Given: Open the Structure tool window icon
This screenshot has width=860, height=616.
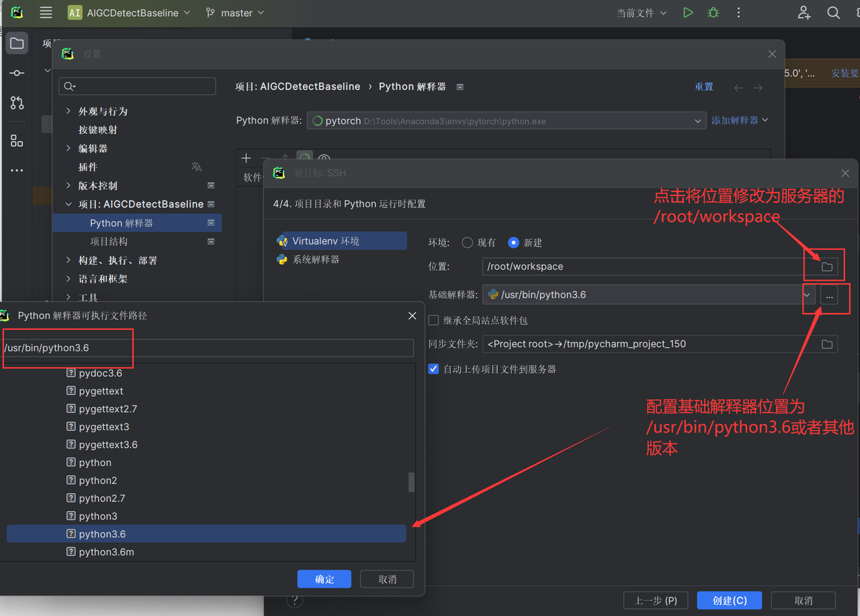Looking at the screenshot, I should 17,140.
